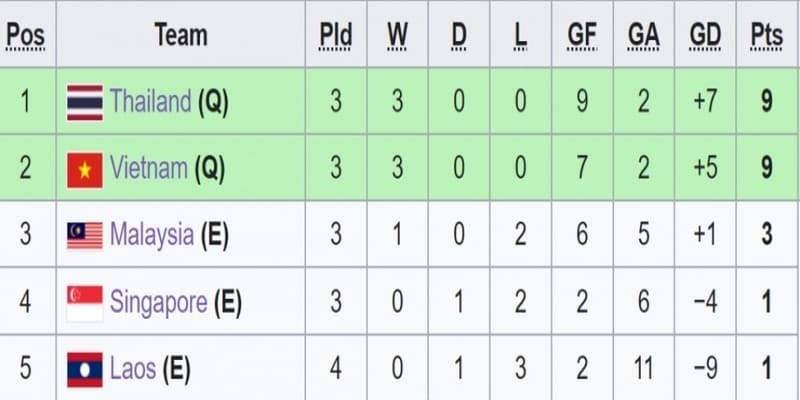Click the GF column header abbreviation
The width and height of the screenshot is (800, 400).
582,36
